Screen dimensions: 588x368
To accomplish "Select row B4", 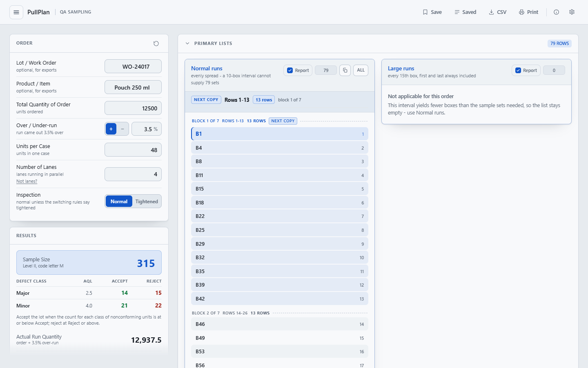I will [280, 148].
